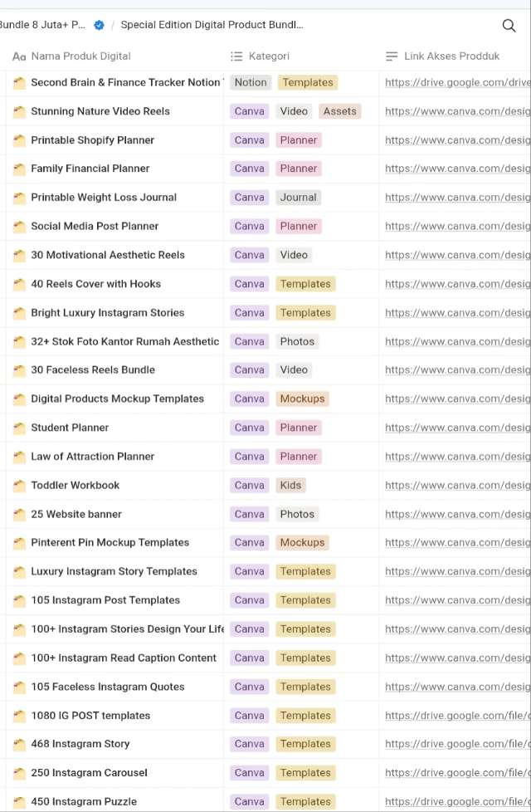Click Canva tag of Law of Attraction Planner
The image size is (531, 812).
point(250,457)
